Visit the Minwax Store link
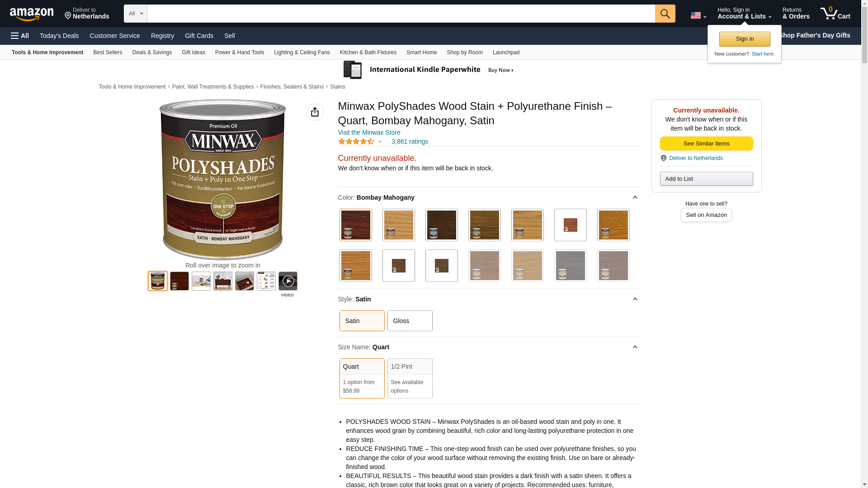Viewport: 868px width, 488px height. (369, 132)
